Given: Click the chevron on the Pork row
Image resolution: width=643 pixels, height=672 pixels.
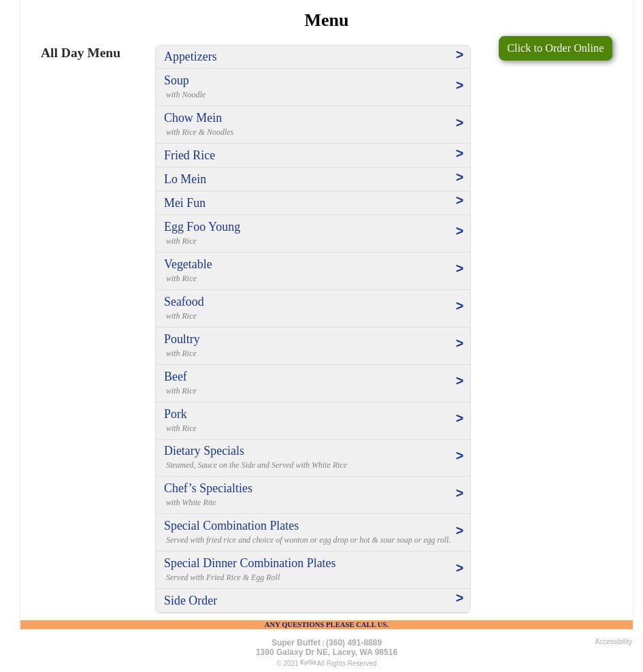Looking at the screenshot, I should 459,419.
